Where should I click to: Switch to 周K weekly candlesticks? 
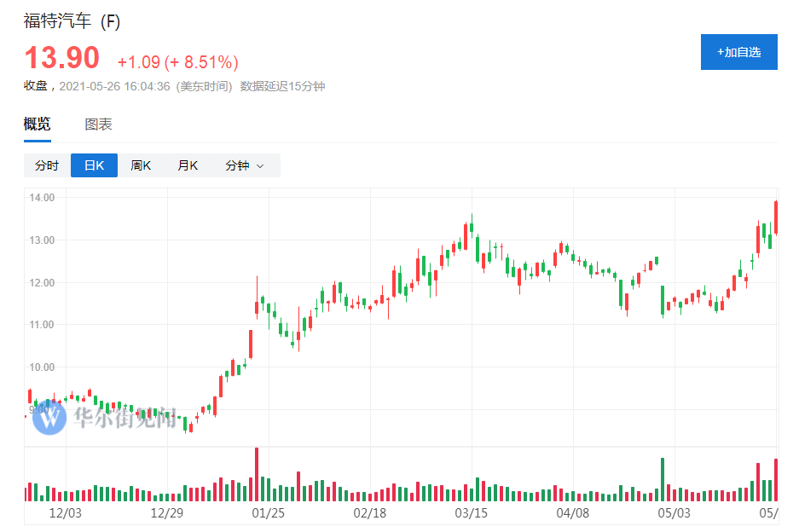click(141, 165)
